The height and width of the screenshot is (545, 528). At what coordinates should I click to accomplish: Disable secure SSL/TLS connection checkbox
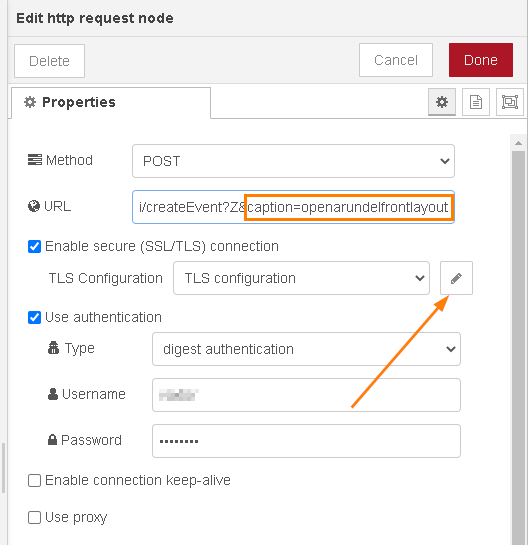[x=34, y=246]
